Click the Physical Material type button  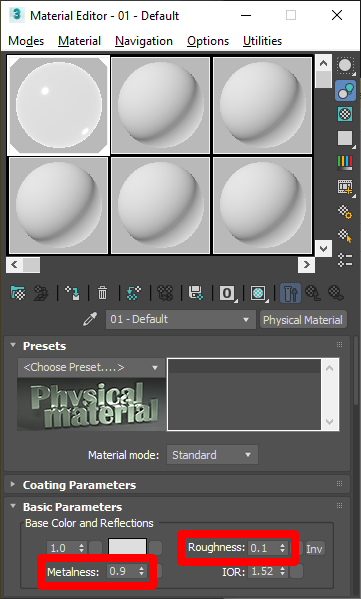[303, 320]
